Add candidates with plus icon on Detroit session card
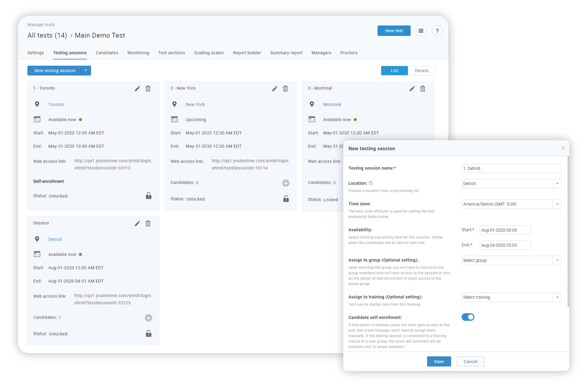The height and width of the screenshot is (390, 588). coord(149,318)
